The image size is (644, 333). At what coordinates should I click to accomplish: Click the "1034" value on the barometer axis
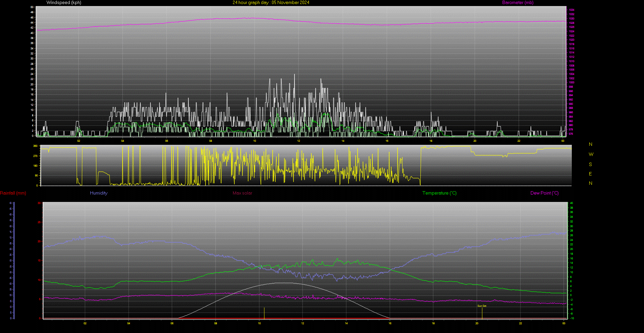(571, 10)
